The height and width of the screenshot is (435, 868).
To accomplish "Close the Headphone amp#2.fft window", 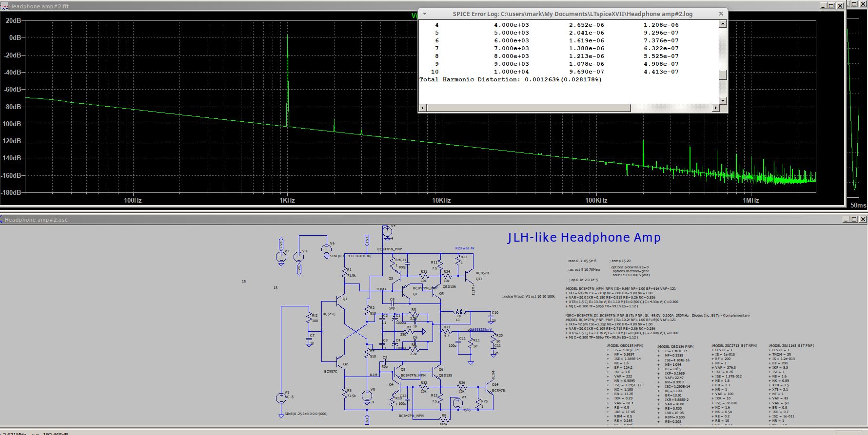I will pyautogui.click(x=840, y=6).
